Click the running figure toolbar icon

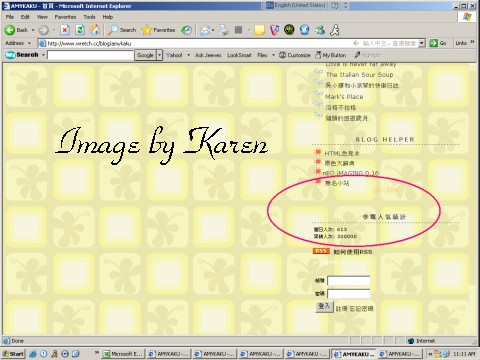point(335,30)
